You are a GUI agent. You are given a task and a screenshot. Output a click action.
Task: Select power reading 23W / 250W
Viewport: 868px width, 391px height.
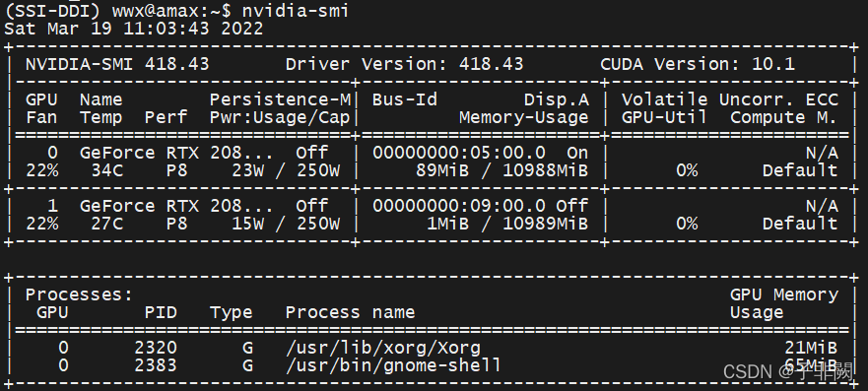[286, 170]
